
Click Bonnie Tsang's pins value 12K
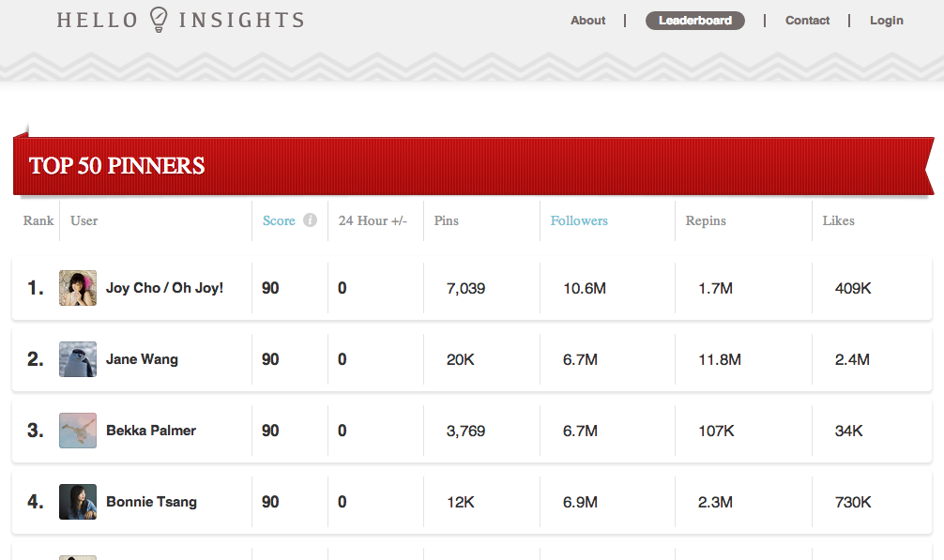[460, 502]
